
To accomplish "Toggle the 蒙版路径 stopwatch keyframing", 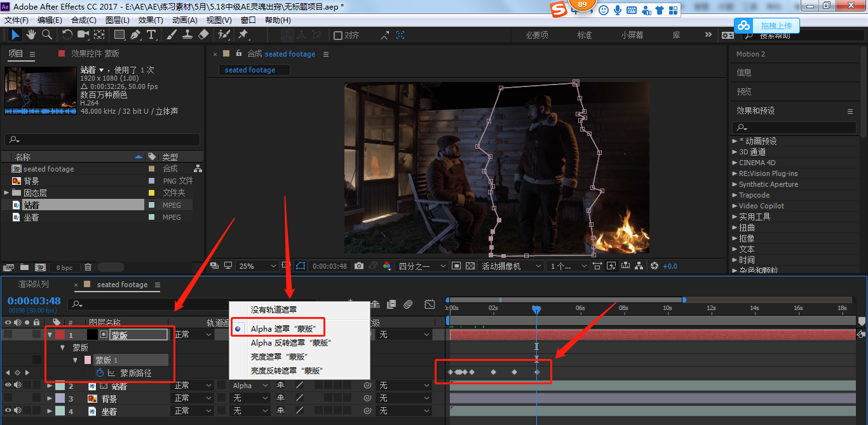I will 100,373.
